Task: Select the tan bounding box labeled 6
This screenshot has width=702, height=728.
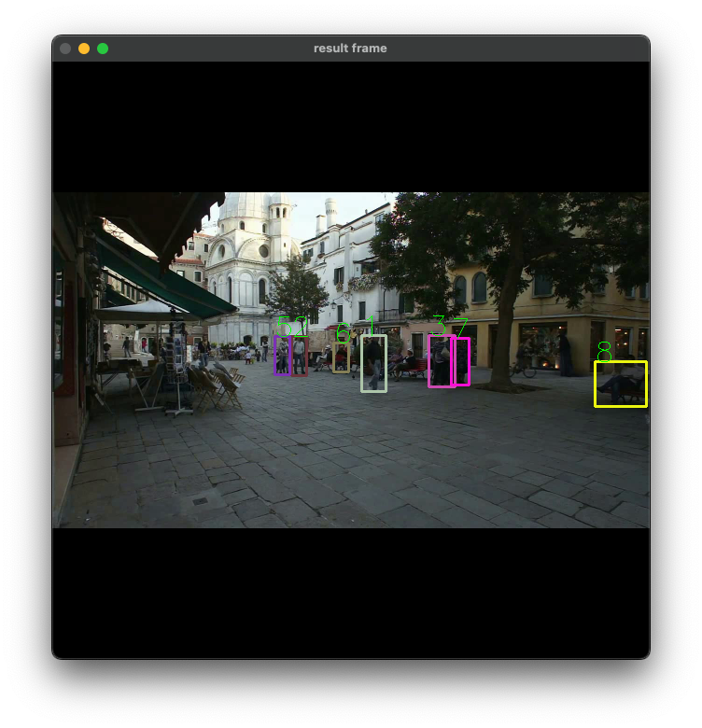Action: pyautogui.click(x=342, y=357)
